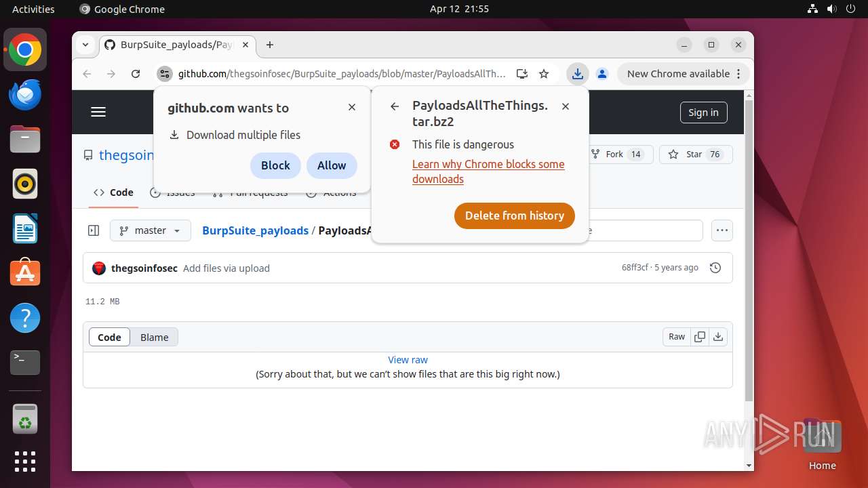Open Learn why Chrome blocks downloads link

pyautogui.click(x=488, y=171)
